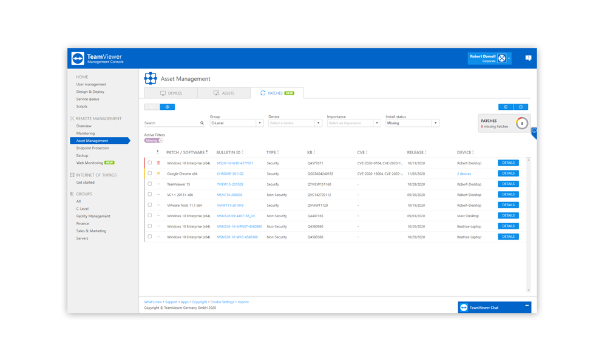Click the critical importance icon for MS20-10-W10-4577671
607x364 pixels.
[x=158, y=163]
